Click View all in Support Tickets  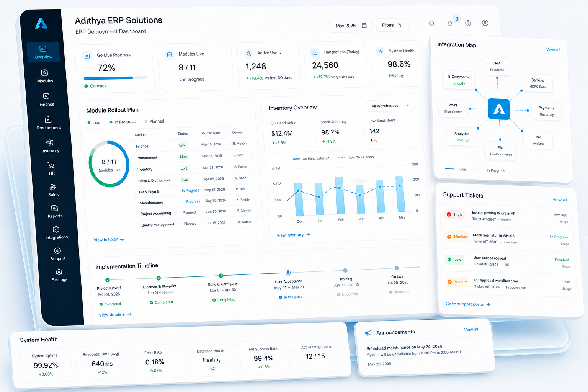[x=559, y=200]
